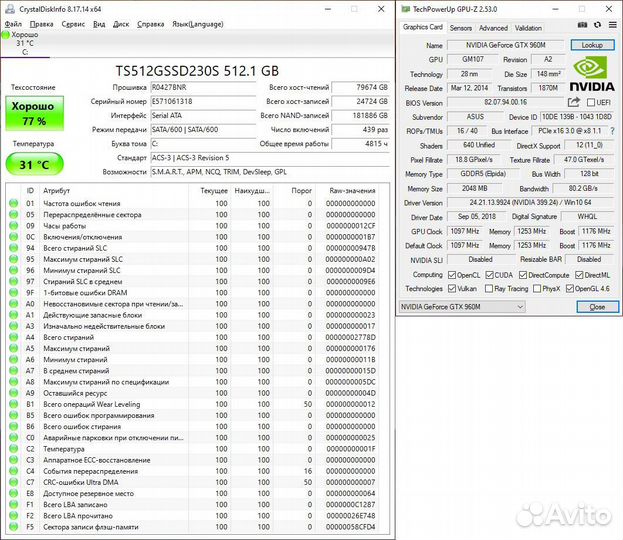Viewport: 623px width, 540px height.
Task: Click status dot for attribute 0C row
Action: point(14,236)
